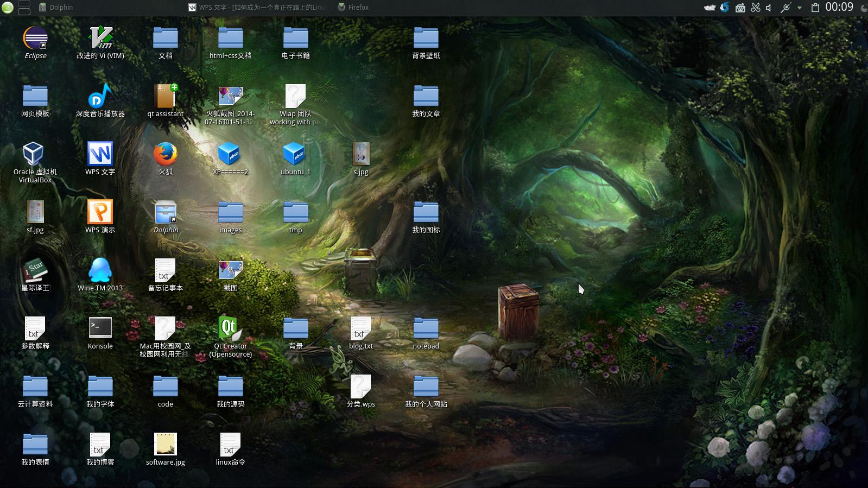Click the 00:09 clock in panel
The width and height of the screenshot is (868, 488).
click(x=839, y=8)
